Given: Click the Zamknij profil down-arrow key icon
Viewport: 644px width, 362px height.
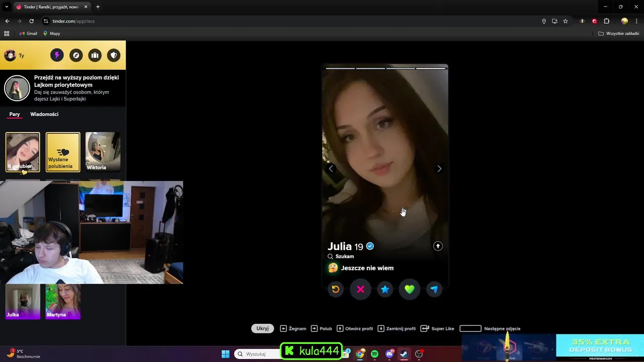Looking at the screenshot, I should pyautogui.click(x=381, y=328).
